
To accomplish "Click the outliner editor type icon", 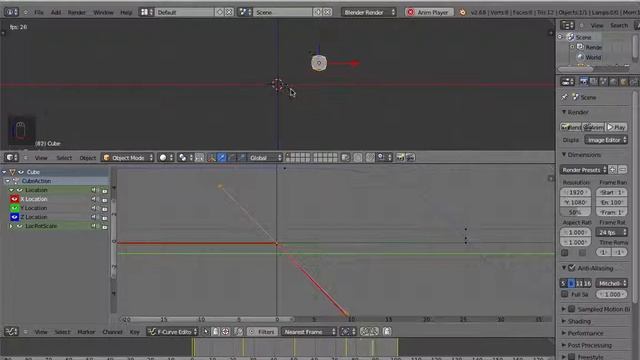I will click(x=567, y=25).
